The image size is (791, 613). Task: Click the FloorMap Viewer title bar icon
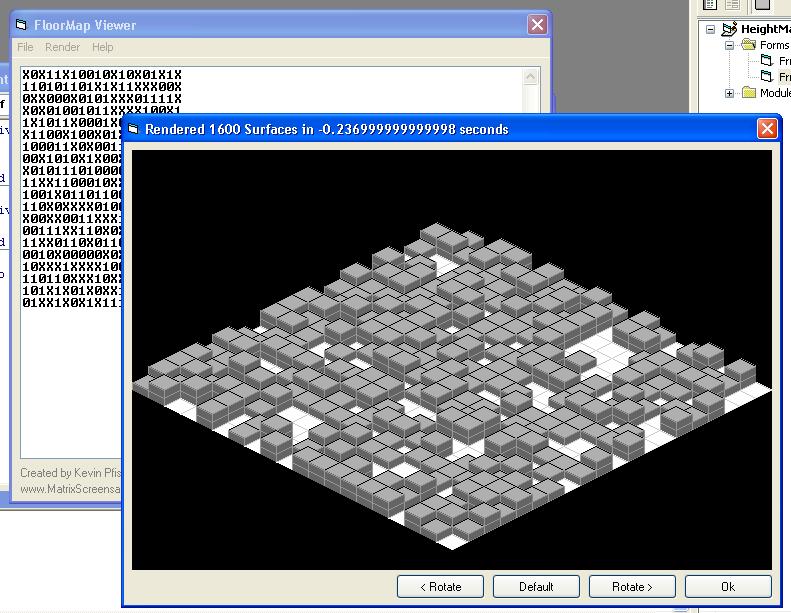[21, 25]
